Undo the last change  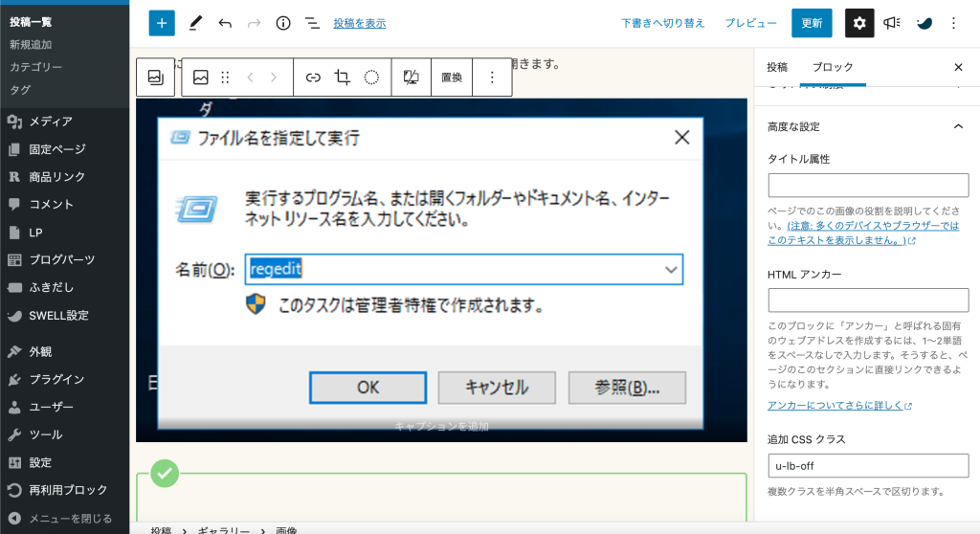pos(225,24)
